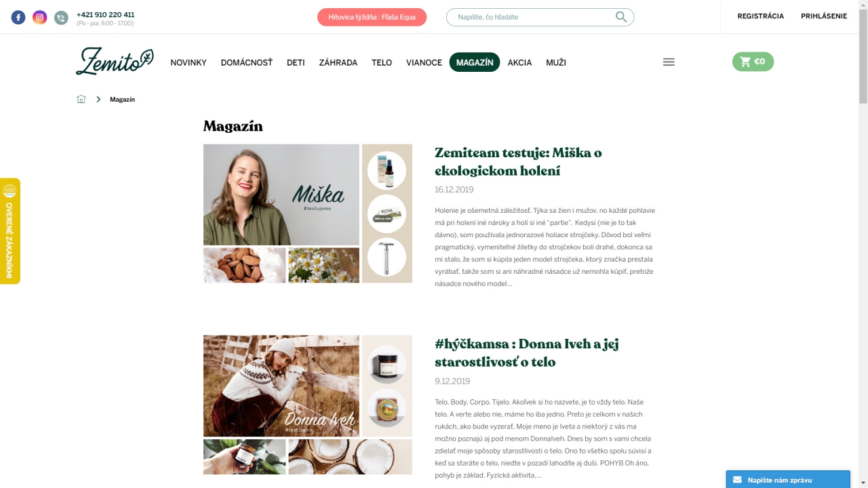
Task: Open the Facebook page icon
Action: 18,18
